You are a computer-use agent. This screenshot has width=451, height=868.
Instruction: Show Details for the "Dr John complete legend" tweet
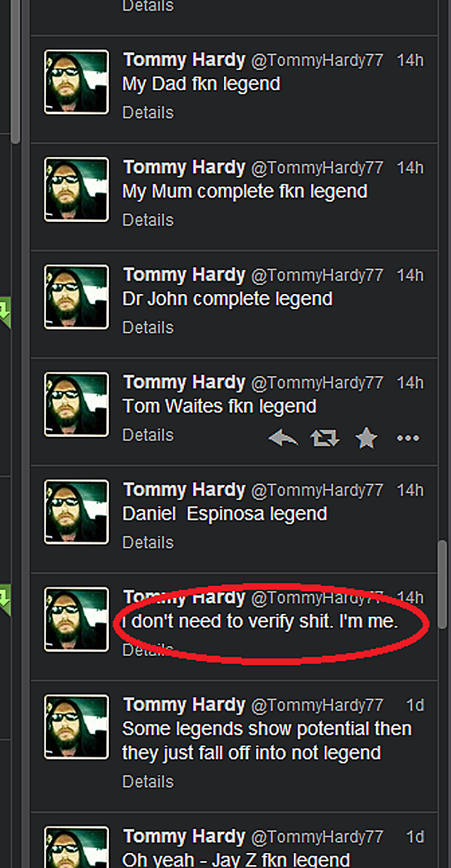tap(147, 327)
